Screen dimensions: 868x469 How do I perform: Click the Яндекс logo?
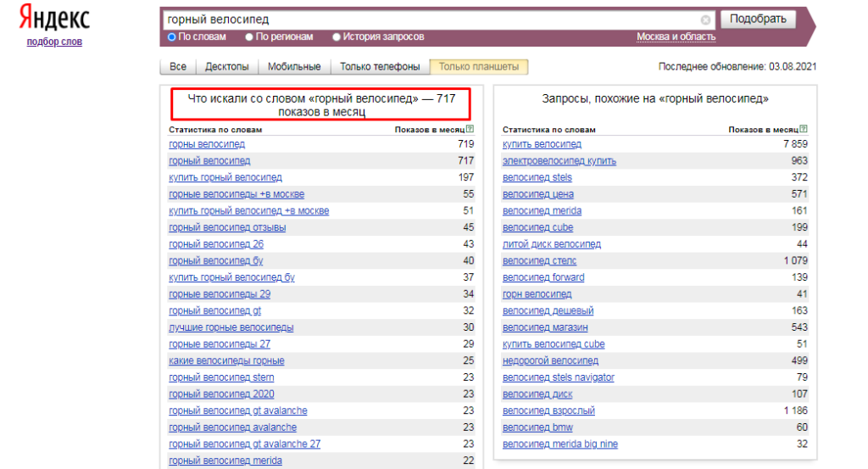point(54,18)
